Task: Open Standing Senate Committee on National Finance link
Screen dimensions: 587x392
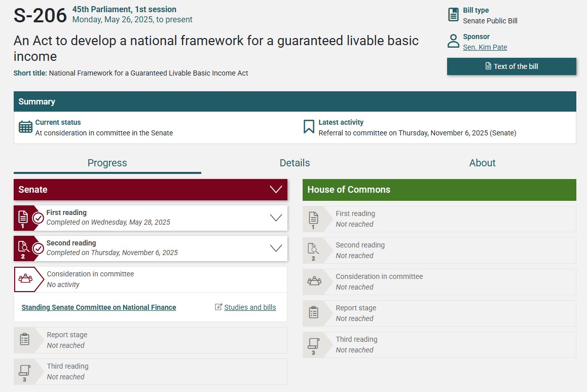Action: point(99,307)
